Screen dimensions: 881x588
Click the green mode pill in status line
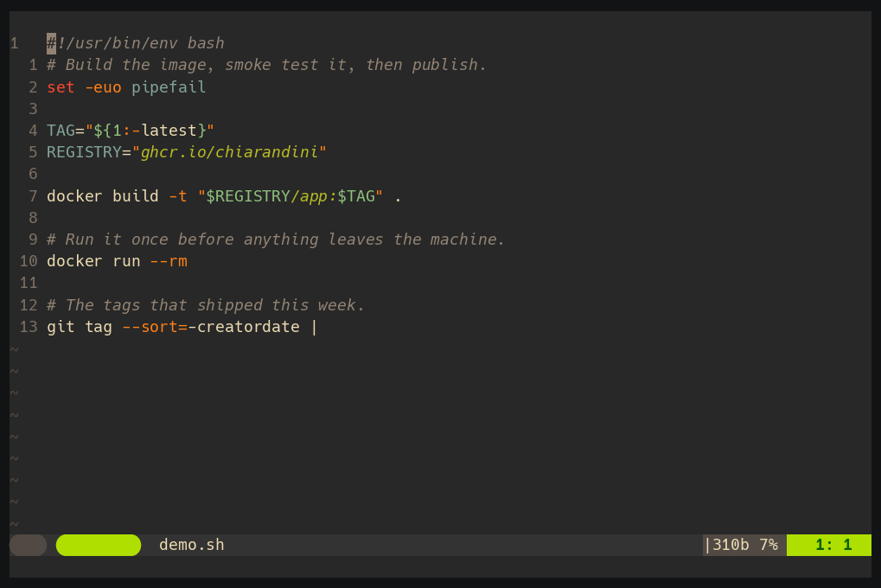(99, 546)
